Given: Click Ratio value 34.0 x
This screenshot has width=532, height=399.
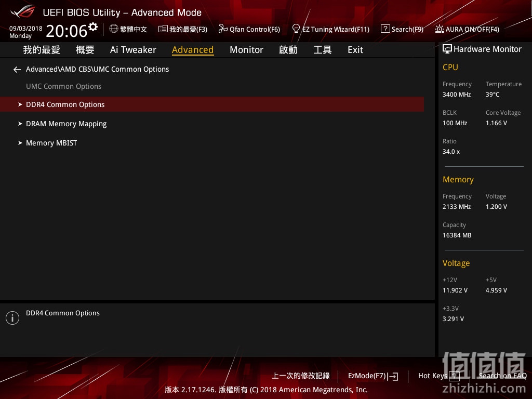Looking at the screenshot, I should 451,152.
